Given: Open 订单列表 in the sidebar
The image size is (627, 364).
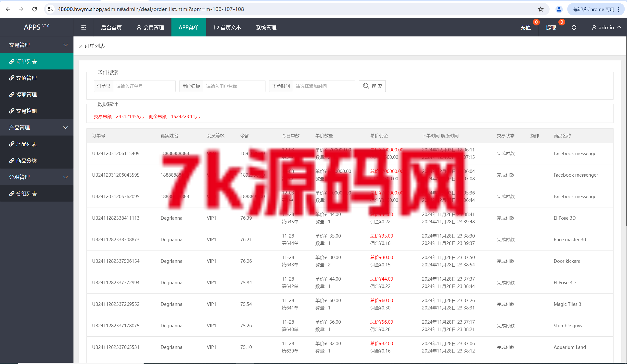Looking at the screenshot, I should tap(36, 61).
